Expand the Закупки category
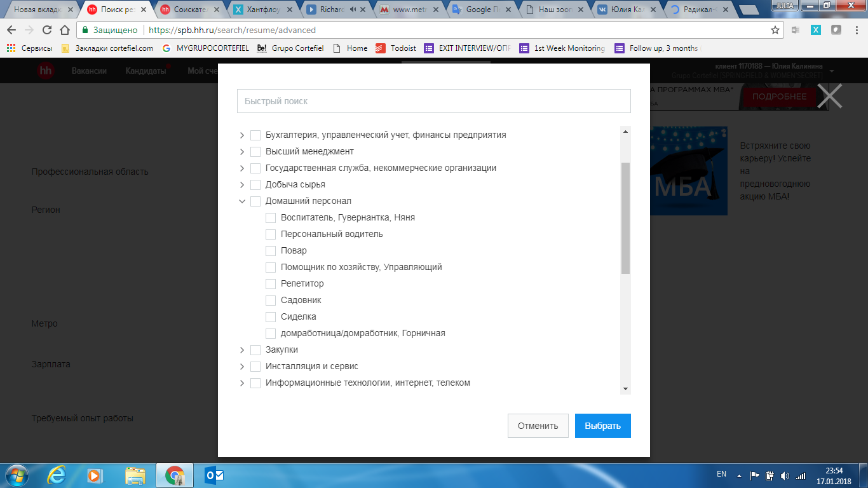868x488 pixels. point(242,349)
